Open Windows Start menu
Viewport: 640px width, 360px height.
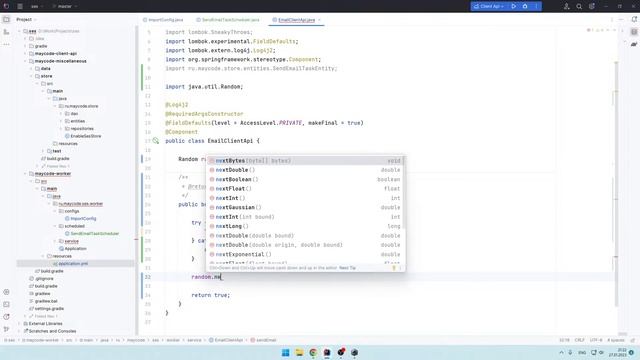click(285, 352)
